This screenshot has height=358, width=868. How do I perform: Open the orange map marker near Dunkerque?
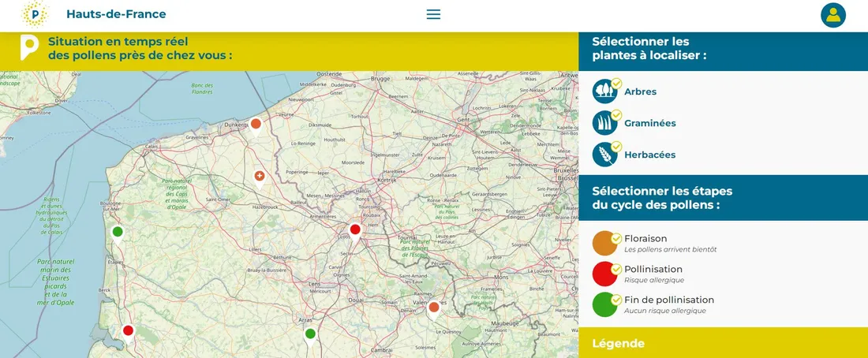point(255,125)
